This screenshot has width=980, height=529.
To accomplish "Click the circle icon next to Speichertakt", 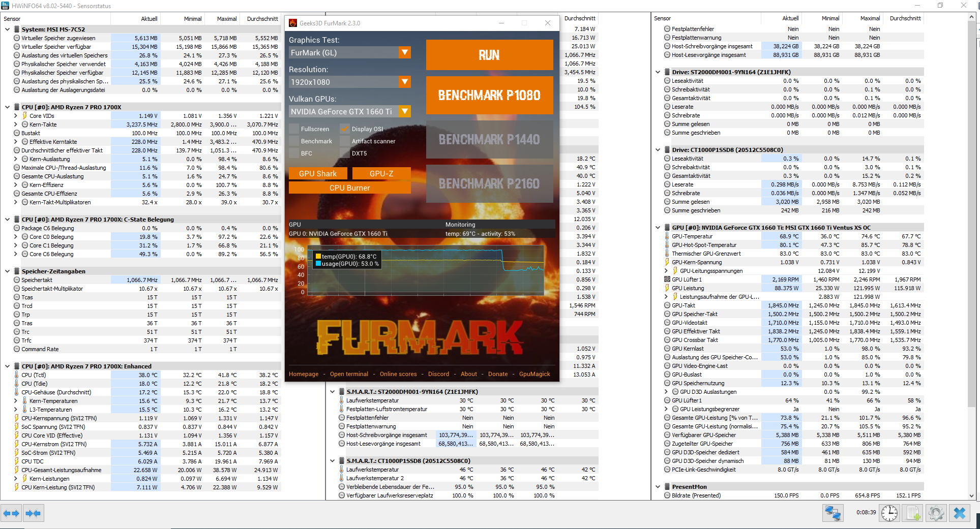I will 17,280.
